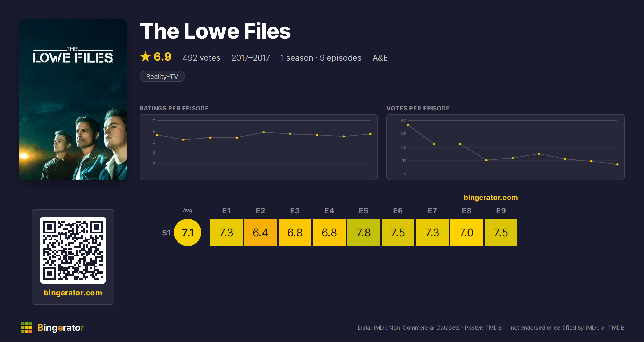Click the E6 column header
This screenshot has width=644, height=342.
pyautogui.click(x=398, y=211)
